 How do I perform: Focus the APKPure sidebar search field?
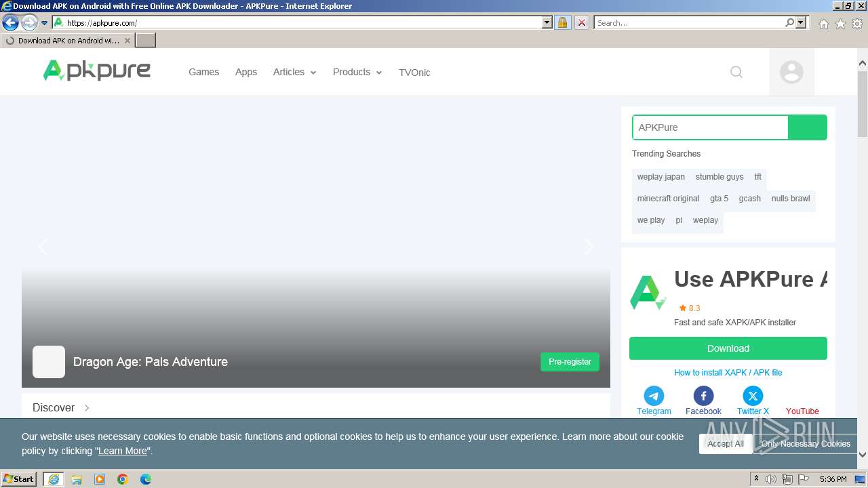tap(710, 127)
